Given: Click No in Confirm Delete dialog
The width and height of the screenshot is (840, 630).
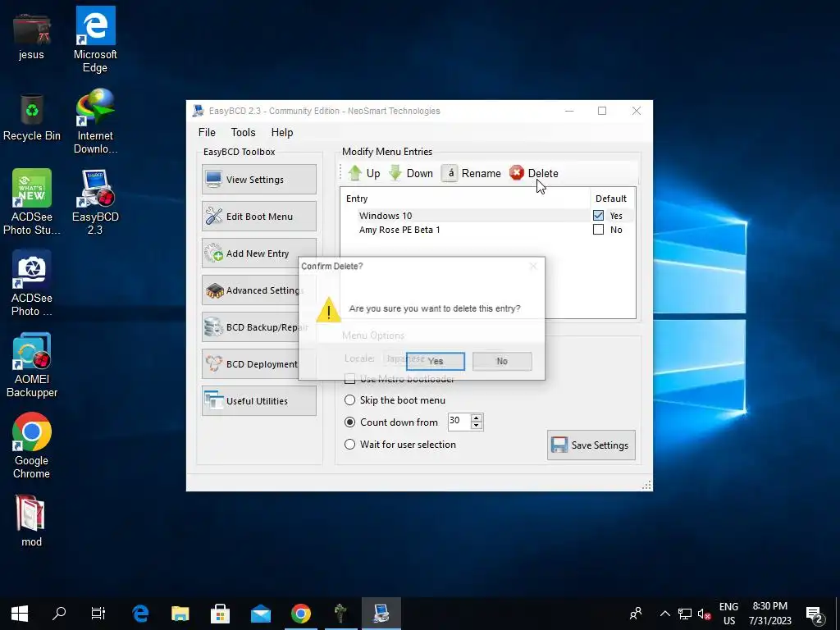Looking at the screenshot, I should coord(502,361).
